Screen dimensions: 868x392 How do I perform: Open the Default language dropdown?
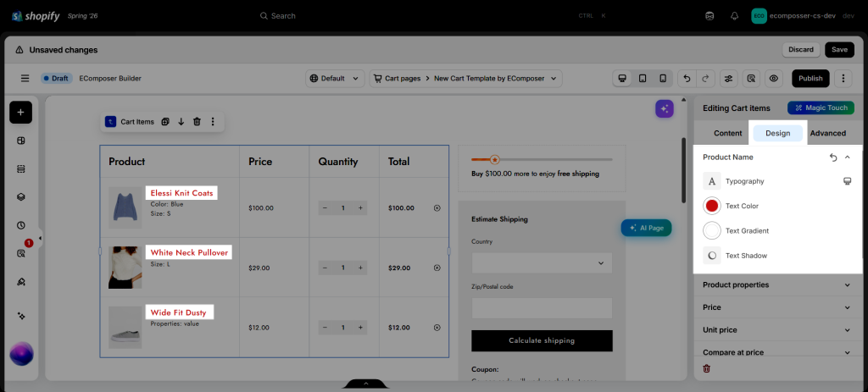coord(335,79)
